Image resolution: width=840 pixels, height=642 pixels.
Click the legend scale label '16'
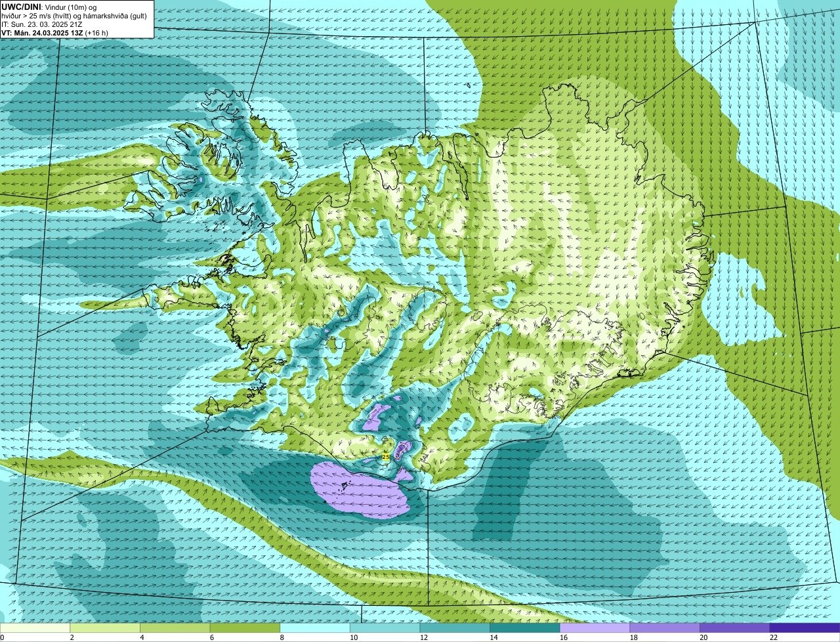click(x=564, y=637)
